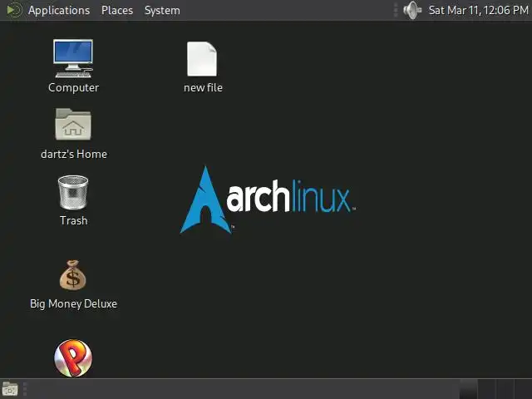Screen dimensions: 532x399
Task: Select the Big Money Deluxe money bag icon
Action: pos(72,275)
